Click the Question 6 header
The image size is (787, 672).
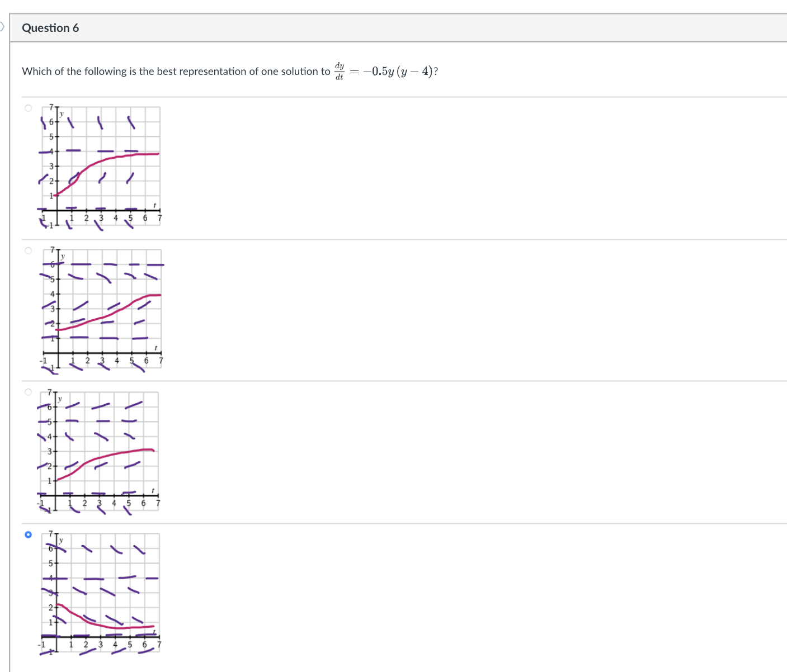(51, 27)
